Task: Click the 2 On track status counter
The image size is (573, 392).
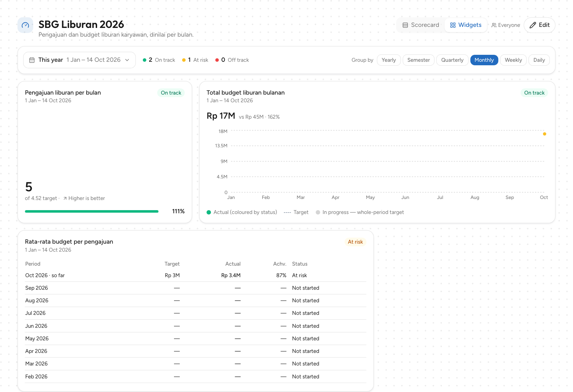Action: coord(159,60)
